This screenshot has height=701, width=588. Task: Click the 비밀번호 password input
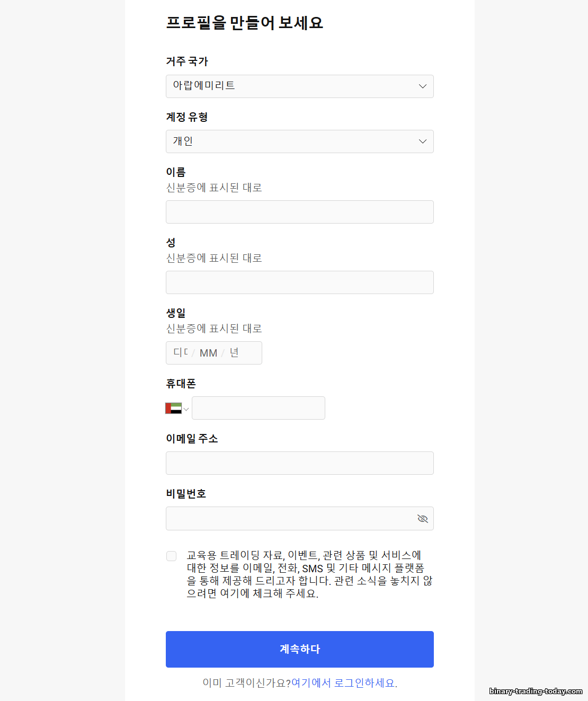coord(289,518)
